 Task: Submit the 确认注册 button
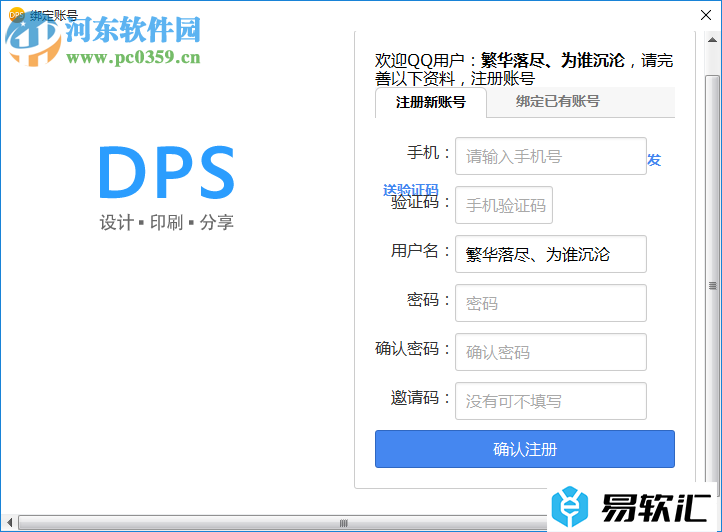click(x=525, y=449)
